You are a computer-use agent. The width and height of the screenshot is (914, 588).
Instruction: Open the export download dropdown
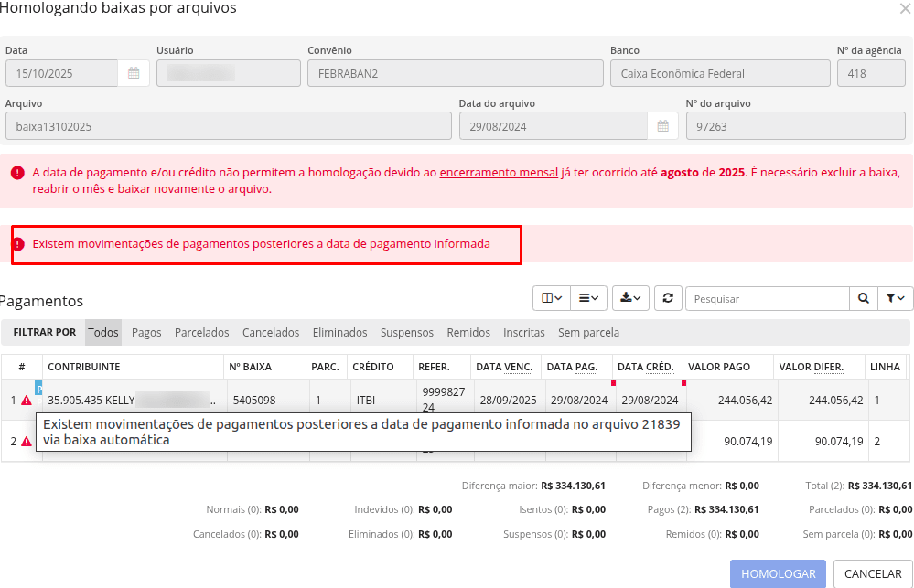(x=629, y=297)
